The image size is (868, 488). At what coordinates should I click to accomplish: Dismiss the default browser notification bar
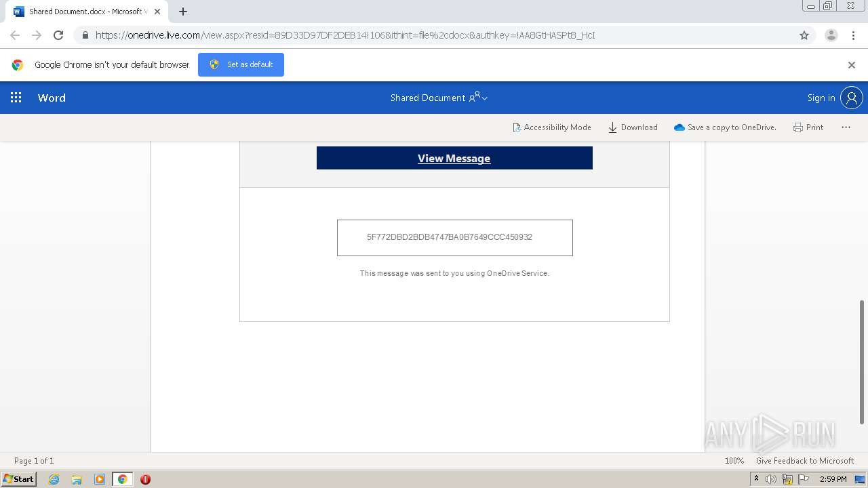[x=852, y=65]
